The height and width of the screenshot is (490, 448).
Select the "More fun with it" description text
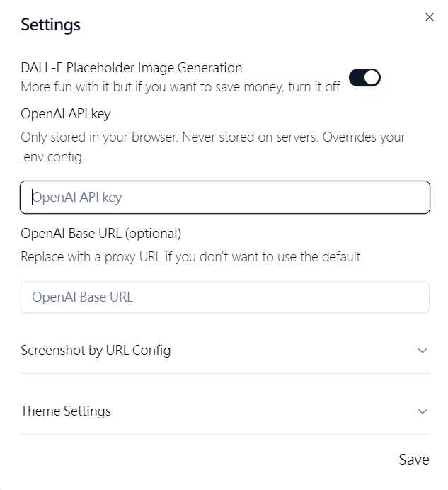point(181,87)
